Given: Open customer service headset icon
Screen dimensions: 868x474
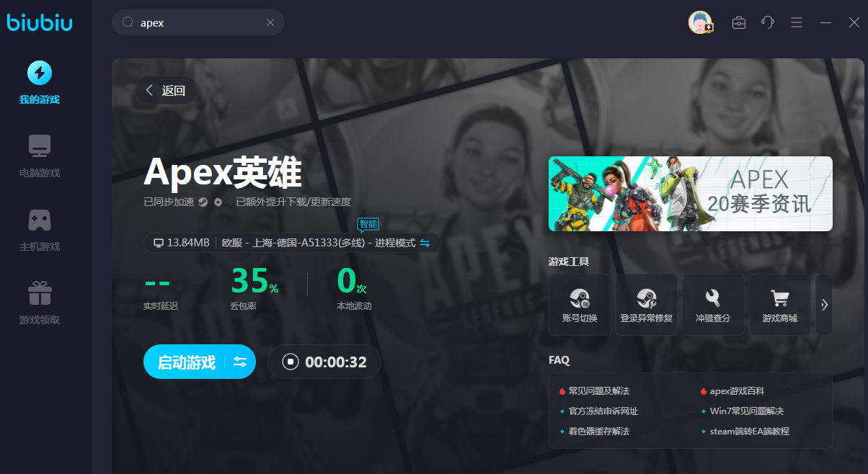Looking at the screenshot, I should pos(768,22).
